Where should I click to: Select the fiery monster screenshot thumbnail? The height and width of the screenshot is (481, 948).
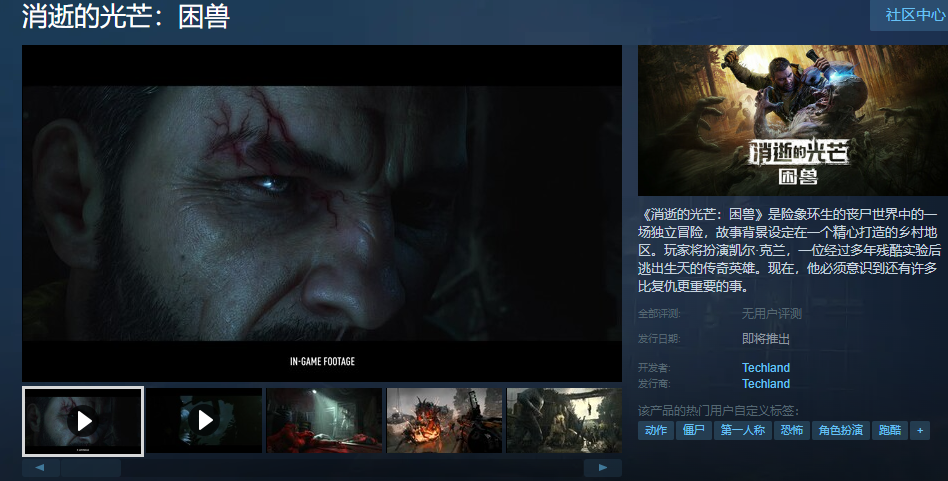pyautogui.click(x=444, y=421)
